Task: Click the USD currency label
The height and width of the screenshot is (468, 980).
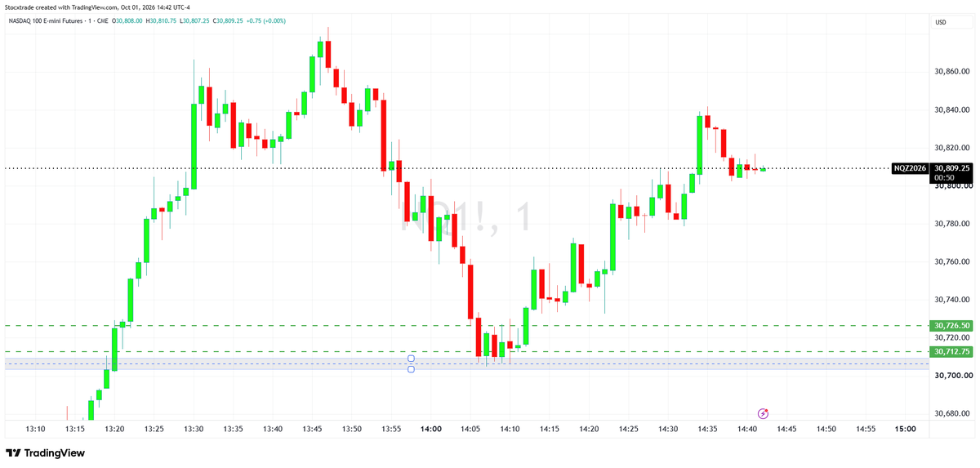Action: tap(940, 22)
